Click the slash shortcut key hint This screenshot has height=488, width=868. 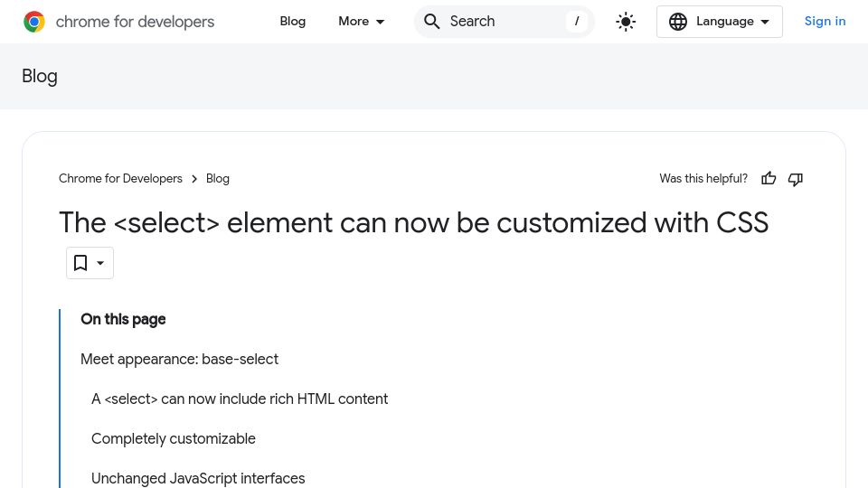tap(577, 22)
